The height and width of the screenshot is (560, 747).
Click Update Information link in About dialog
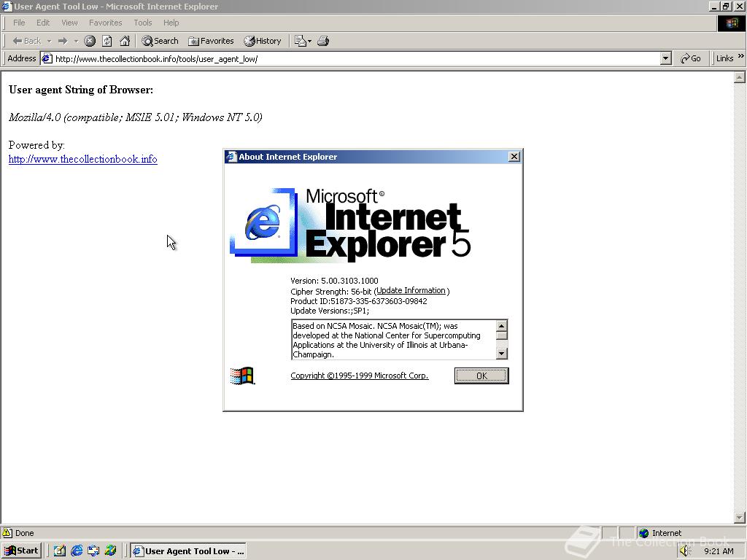[x=411, y=290]
